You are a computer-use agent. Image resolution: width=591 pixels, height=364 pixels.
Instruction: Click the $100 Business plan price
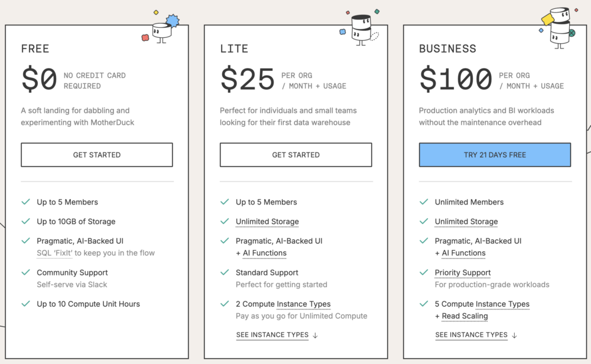click(456, 79)
